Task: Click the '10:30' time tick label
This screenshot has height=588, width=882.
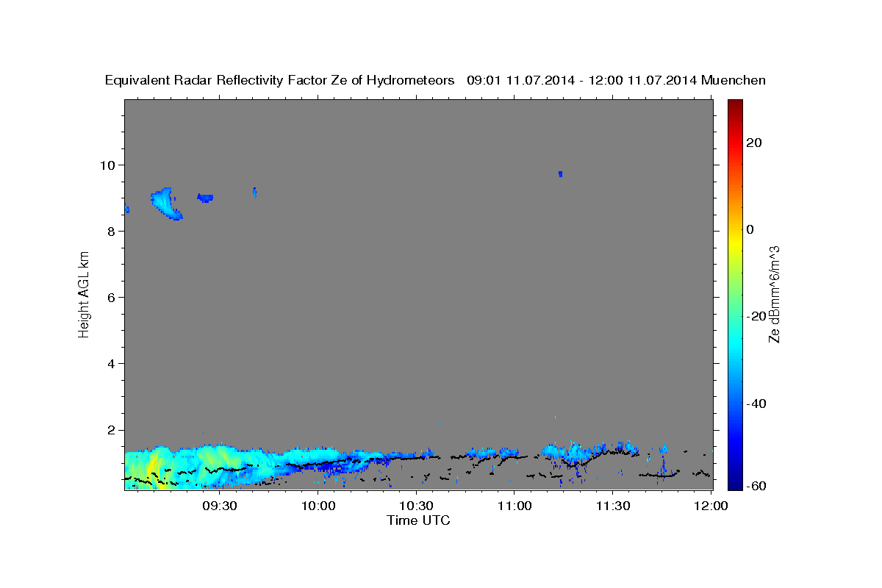Action: click(x=416, y=506)
